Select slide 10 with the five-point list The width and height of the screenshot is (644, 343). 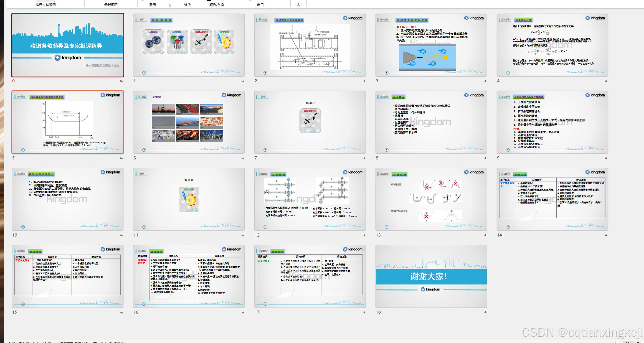coord(68,199)
